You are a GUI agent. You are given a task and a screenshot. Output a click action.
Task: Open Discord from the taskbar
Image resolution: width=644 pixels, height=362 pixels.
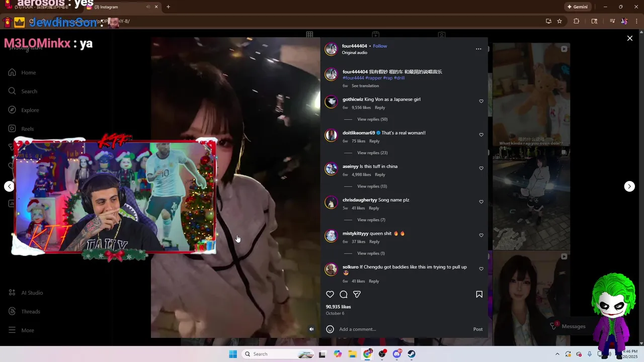397,354
